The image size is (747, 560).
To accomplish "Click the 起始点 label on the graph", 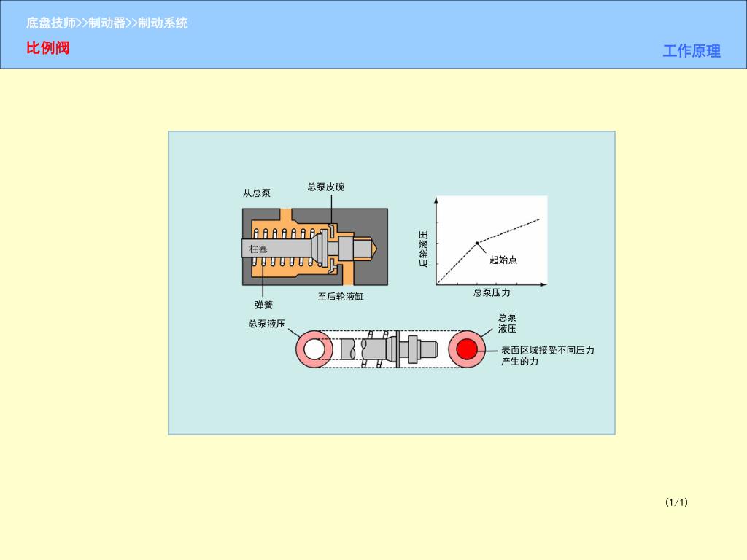I will coord(503,260).
